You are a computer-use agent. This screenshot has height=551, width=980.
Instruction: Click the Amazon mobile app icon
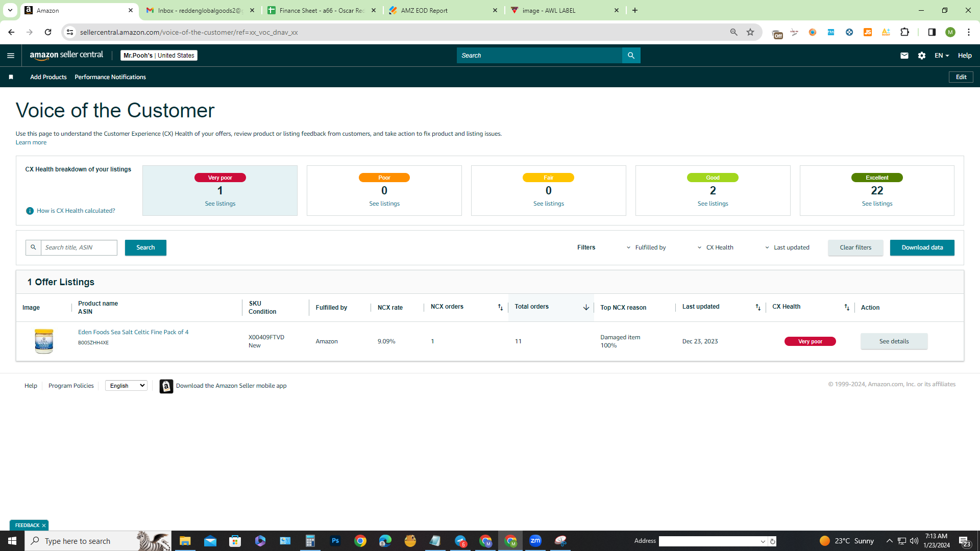[x=166, y=386]
